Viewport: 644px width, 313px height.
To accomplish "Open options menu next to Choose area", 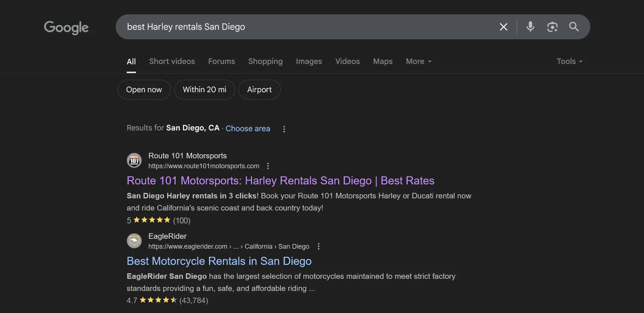I will click(284, 129).
